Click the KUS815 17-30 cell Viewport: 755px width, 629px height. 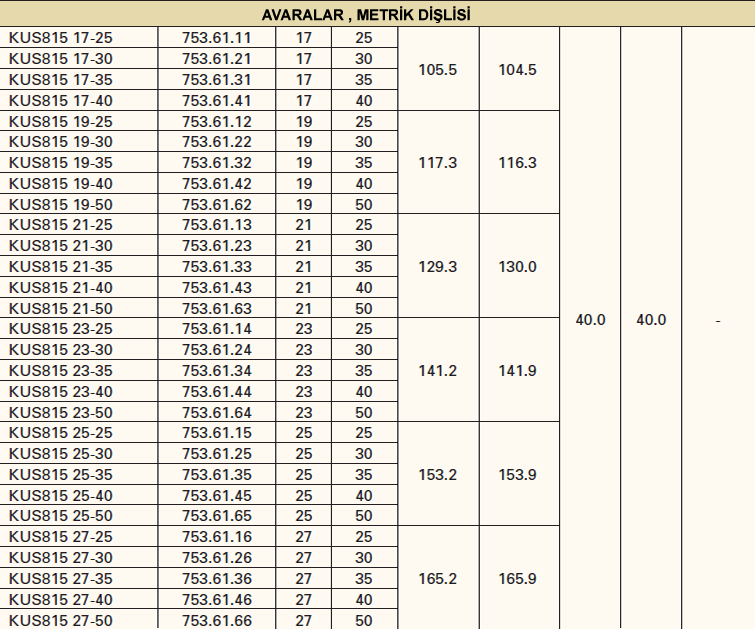[61, 59]
